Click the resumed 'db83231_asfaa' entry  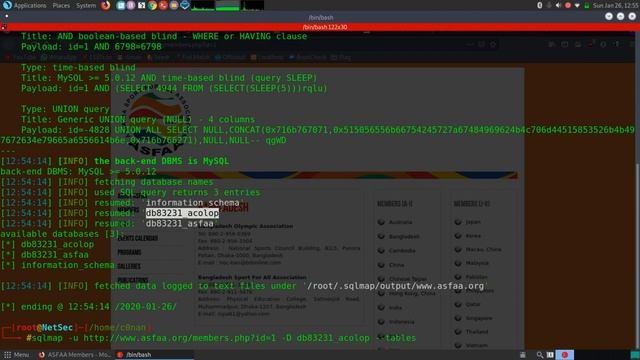pos(180,224)
